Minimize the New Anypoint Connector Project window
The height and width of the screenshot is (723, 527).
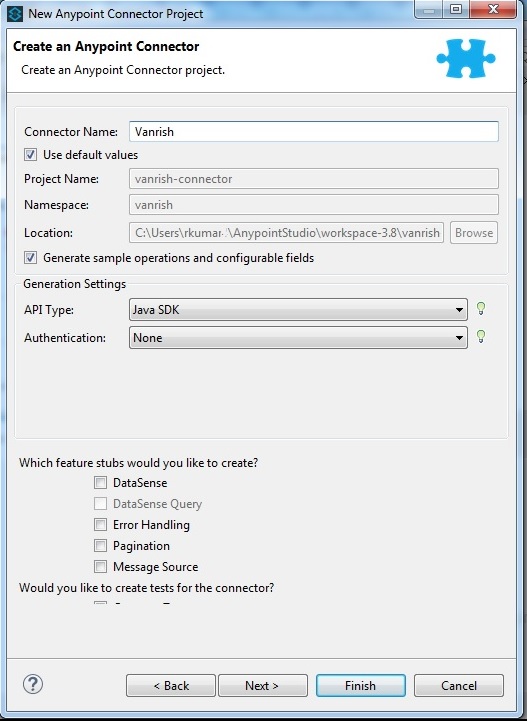pos(429,10)
